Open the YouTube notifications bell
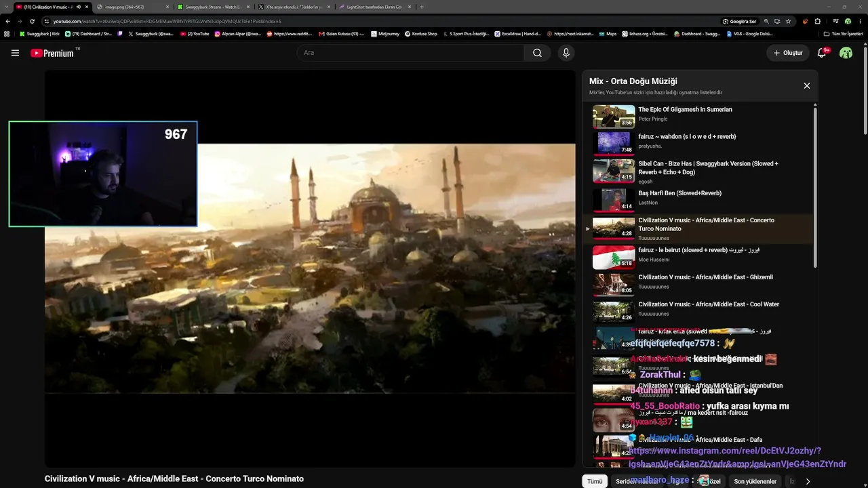 (x=822, y=53)
